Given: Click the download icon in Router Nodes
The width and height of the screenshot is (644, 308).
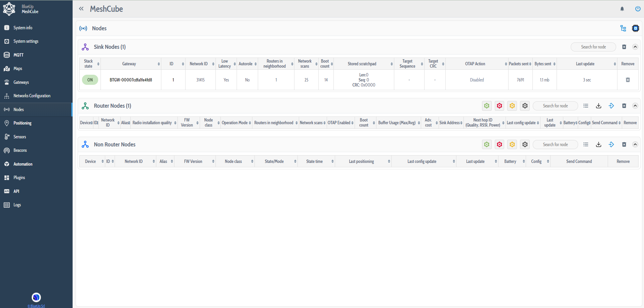Looking at the screenshot, I should [599, 106].
